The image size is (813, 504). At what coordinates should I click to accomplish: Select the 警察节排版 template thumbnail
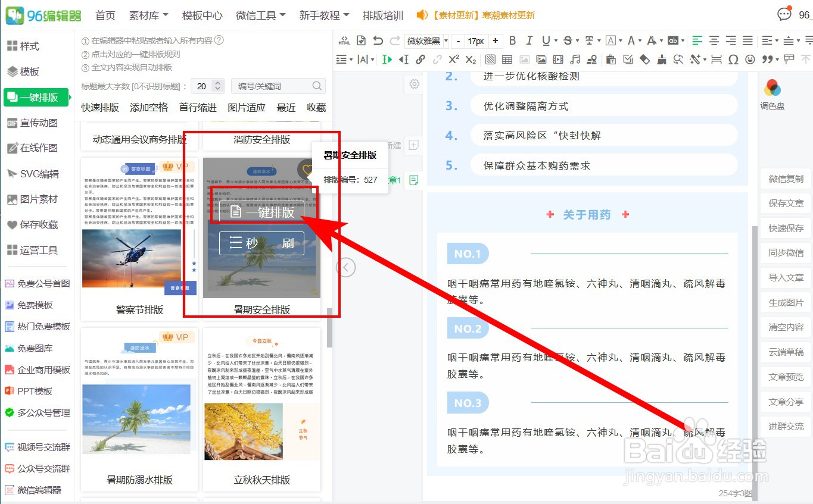140,238
